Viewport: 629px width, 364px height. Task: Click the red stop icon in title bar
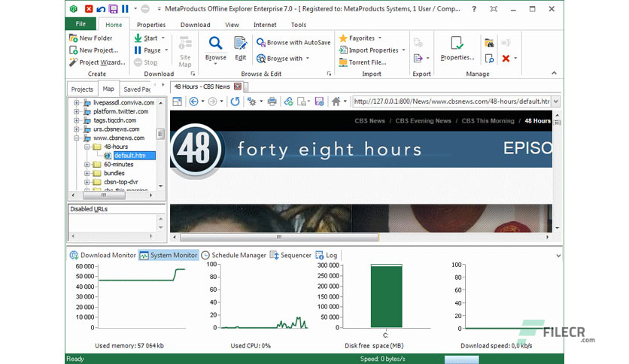tap(89, 9)
